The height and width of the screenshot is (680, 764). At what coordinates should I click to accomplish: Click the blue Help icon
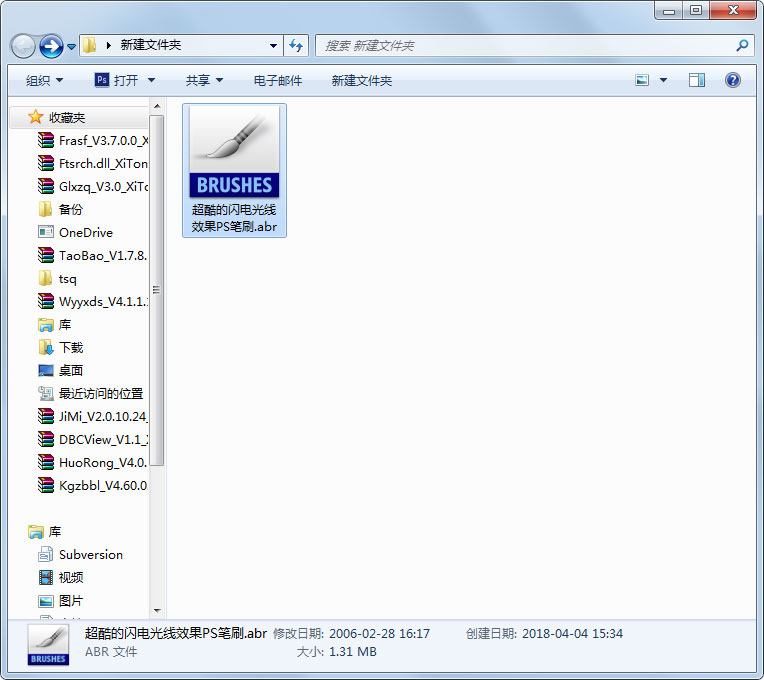732,80
